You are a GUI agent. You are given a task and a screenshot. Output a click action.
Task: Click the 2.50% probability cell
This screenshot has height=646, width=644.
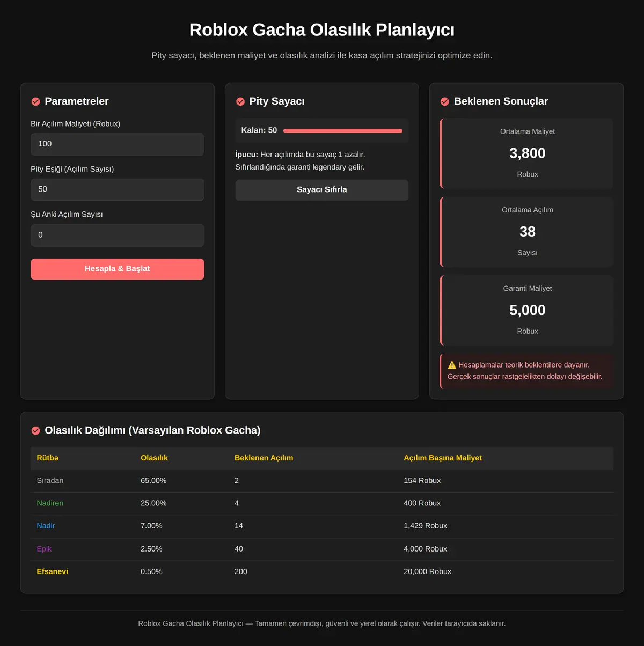click(x=151, y=549)
